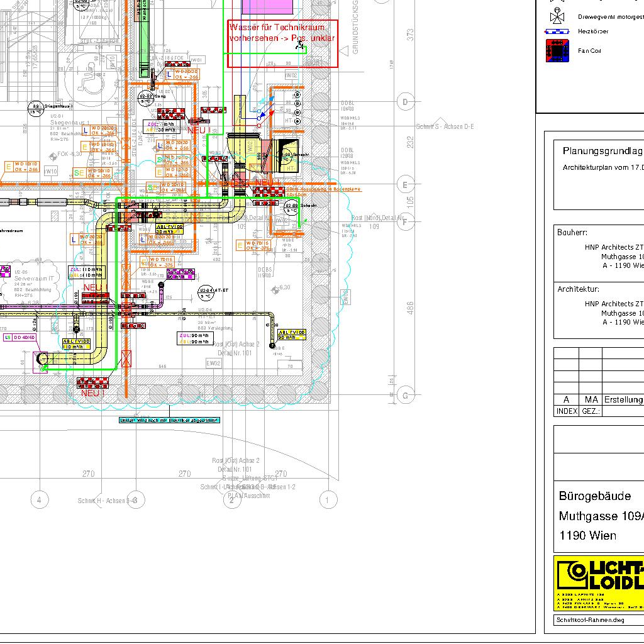Select axis bubble F on right side
Screen dimensions: 644x644
tap(406, 222)
